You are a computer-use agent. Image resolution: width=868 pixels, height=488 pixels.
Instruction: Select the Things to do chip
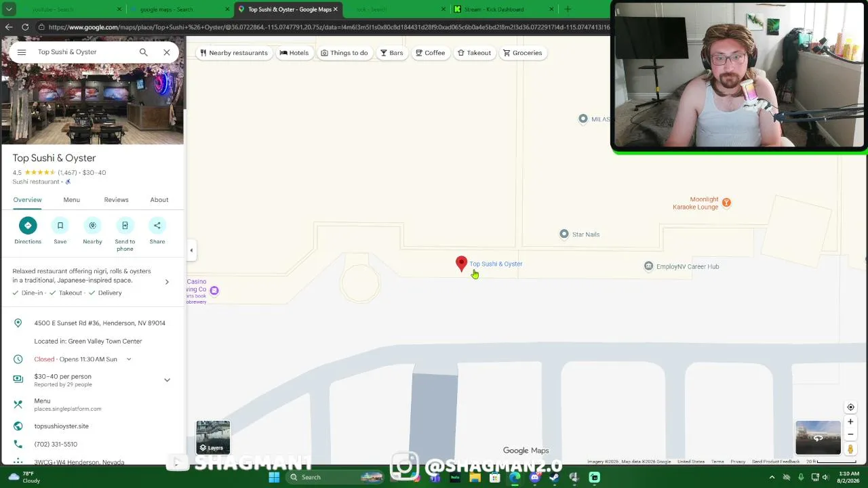[344, 53]
